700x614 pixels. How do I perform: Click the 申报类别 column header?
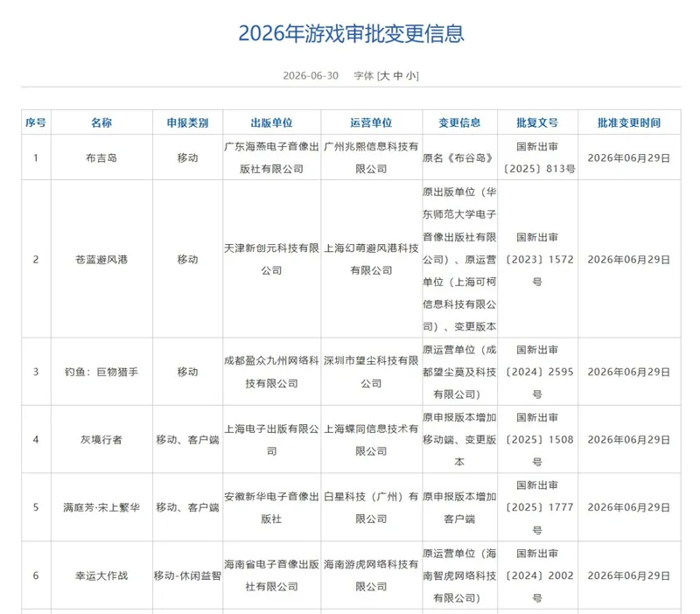pyautogui.click(x=187, y=122)
